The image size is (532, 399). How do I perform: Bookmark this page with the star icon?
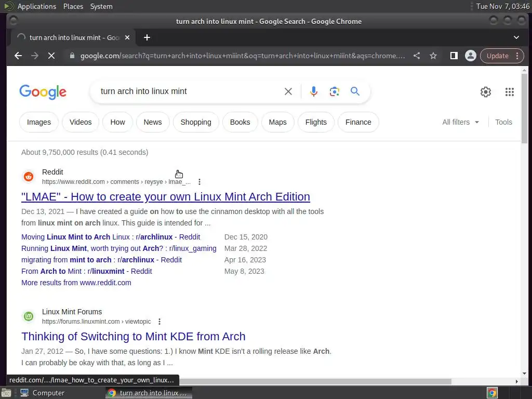tap(433, 56)
